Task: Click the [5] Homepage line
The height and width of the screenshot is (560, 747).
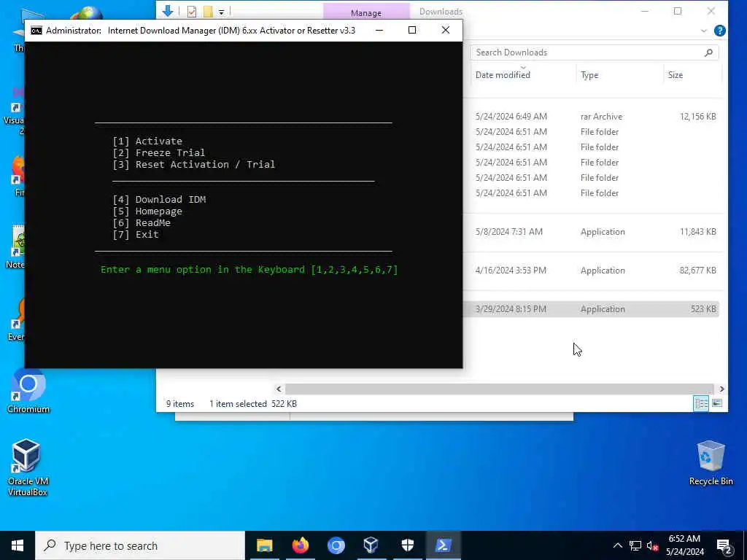Action: (147, 211)
